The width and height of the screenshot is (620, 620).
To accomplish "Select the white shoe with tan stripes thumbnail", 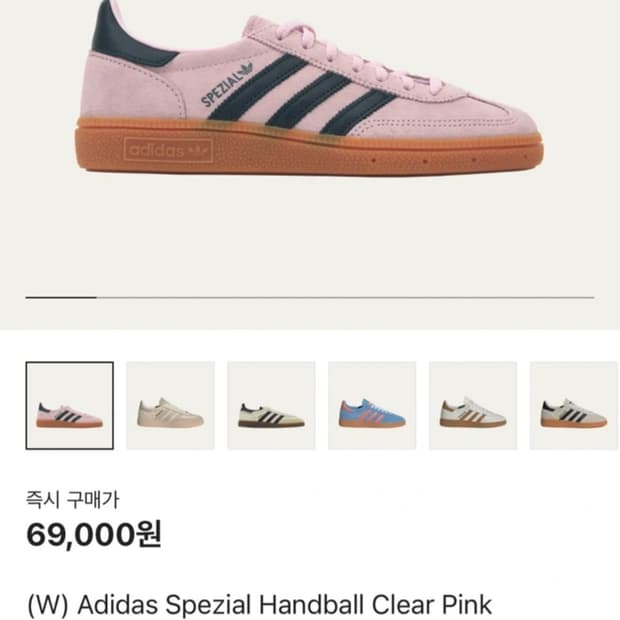I will point(473,405).
